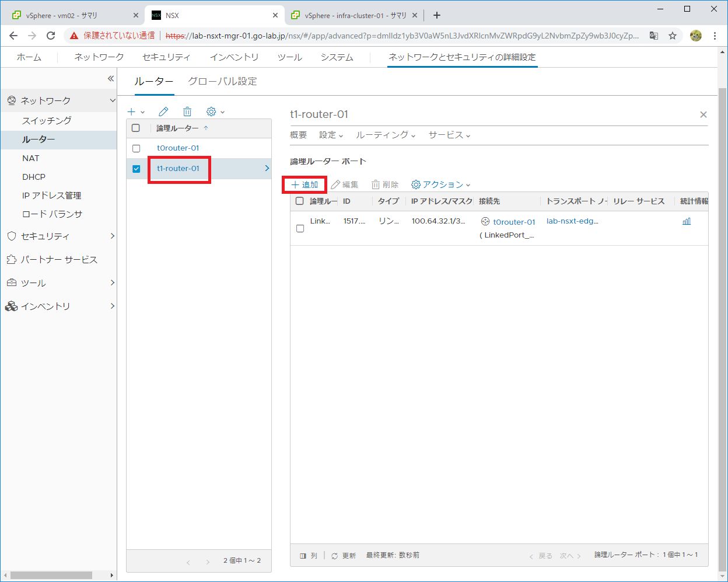Image resolution: width=728 pixels, height=582 pixels.
Task: Open the t0router-01 logical router link
Action: tap(178, 148)
